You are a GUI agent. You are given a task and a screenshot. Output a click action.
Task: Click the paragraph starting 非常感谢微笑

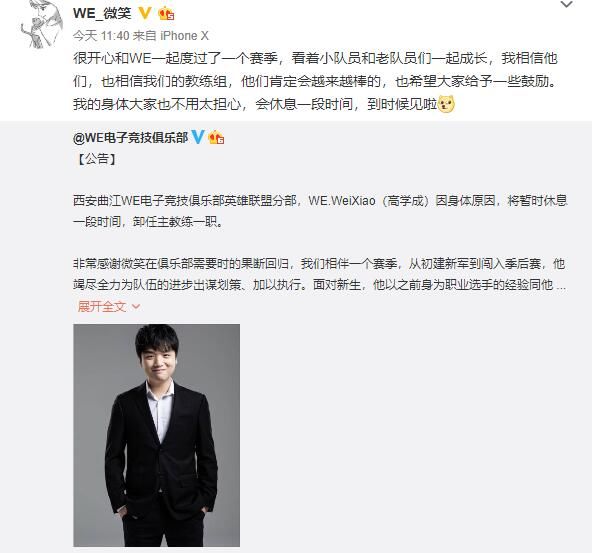click(x=319, y=274)
